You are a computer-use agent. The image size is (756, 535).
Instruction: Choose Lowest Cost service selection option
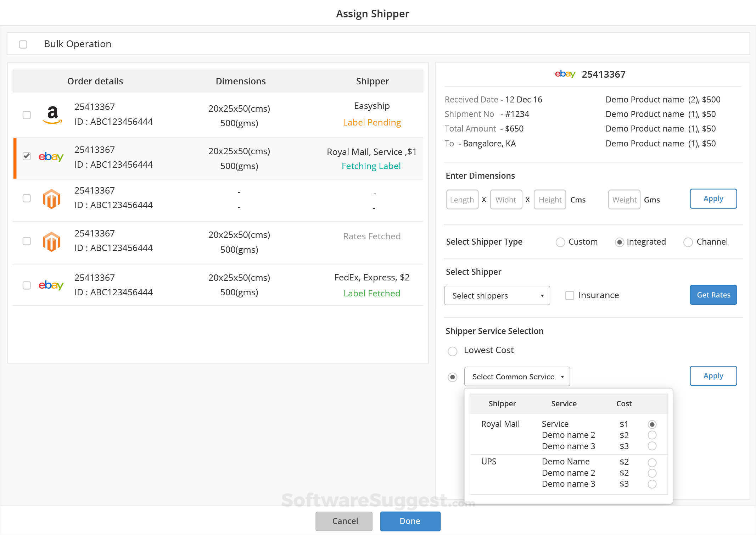[452, 351]
